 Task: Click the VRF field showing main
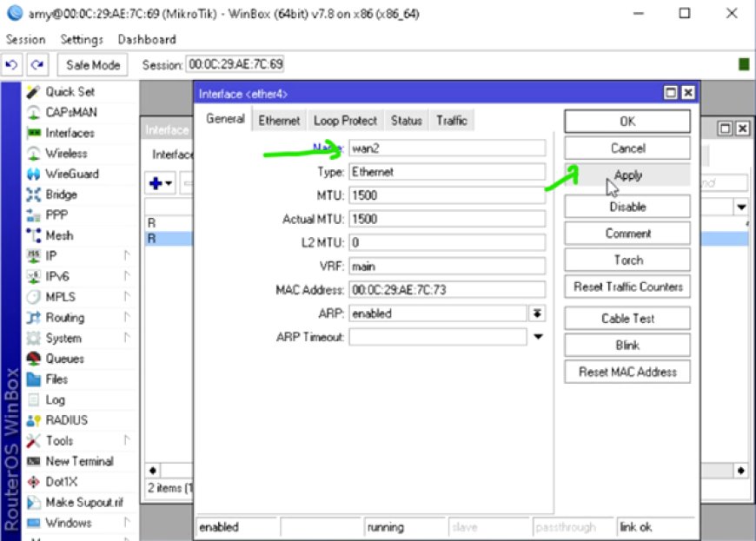pos(448,267)
